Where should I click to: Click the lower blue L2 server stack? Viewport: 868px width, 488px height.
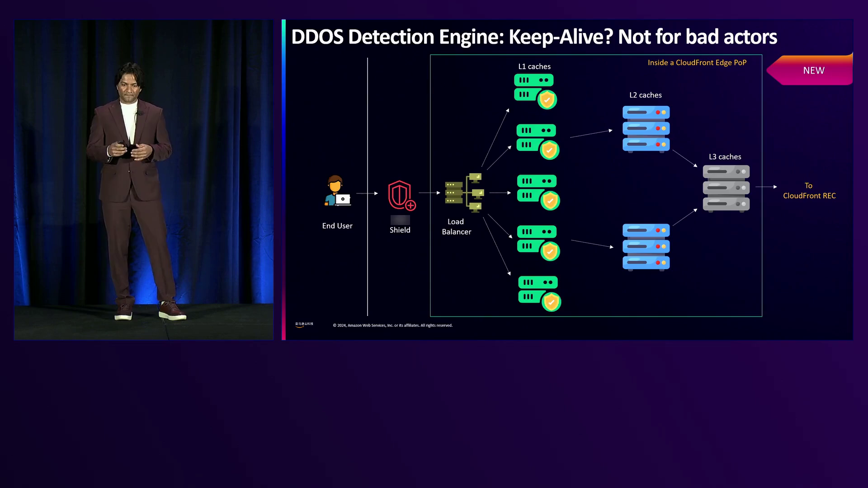646,247
